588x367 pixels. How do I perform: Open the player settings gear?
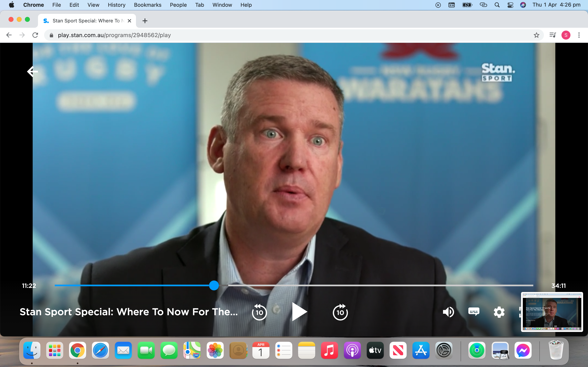click(x=499, y=312)
